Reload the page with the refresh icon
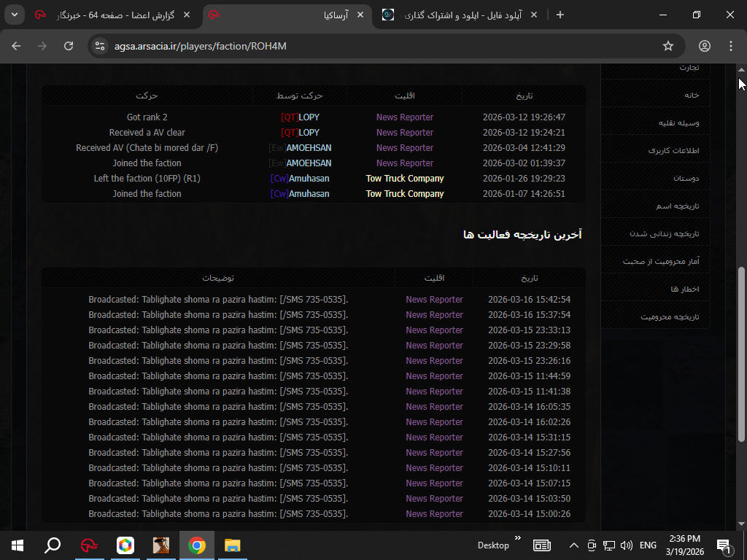Viewport: 747px width, 560px height. coord(69,46)
